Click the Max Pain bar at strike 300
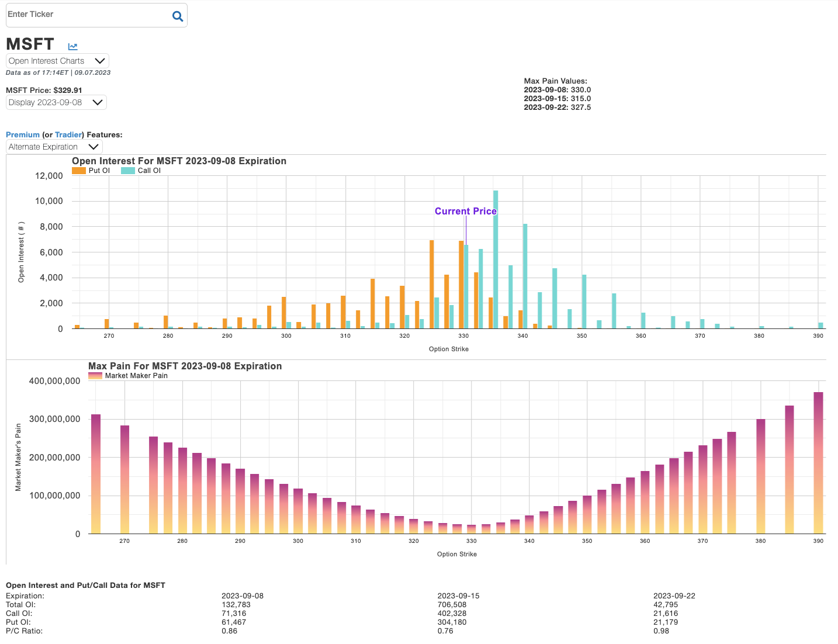The height and width of the screenshot is (644, 838). tap(298, 511)
